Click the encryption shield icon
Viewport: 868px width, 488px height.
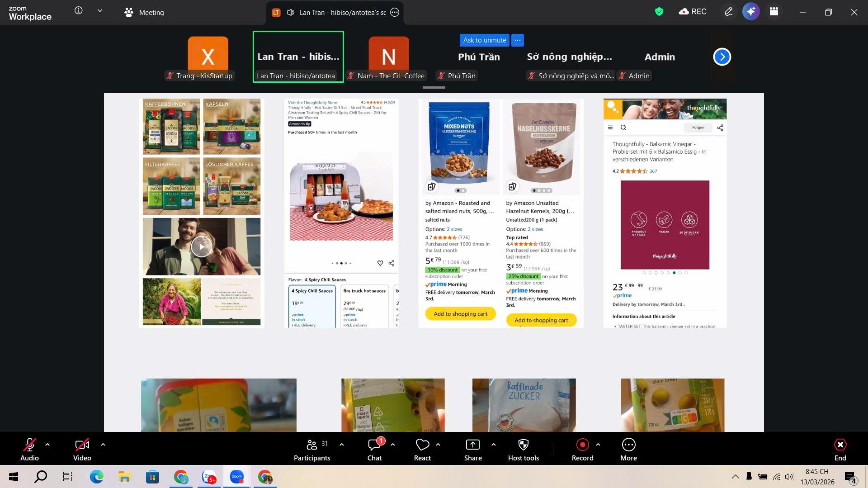(x=659, y=12)
